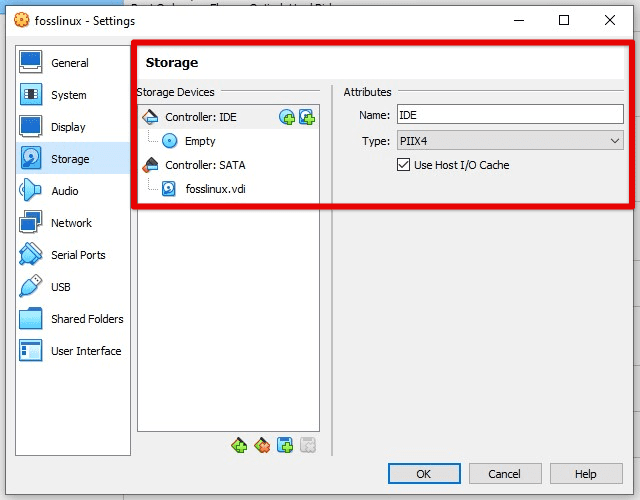
Task: Click the Network computers icon
Action: click(x=31, y=222)
